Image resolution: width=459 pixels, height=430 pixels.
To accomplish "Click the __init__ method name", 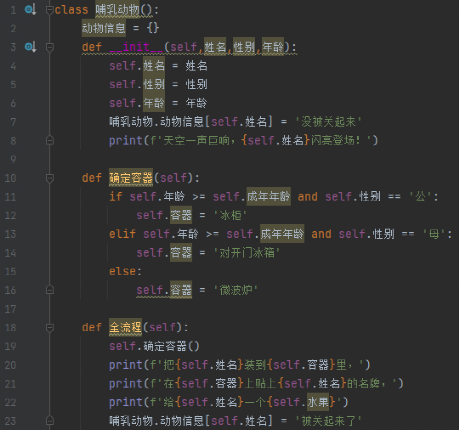I will click(136, 47).
